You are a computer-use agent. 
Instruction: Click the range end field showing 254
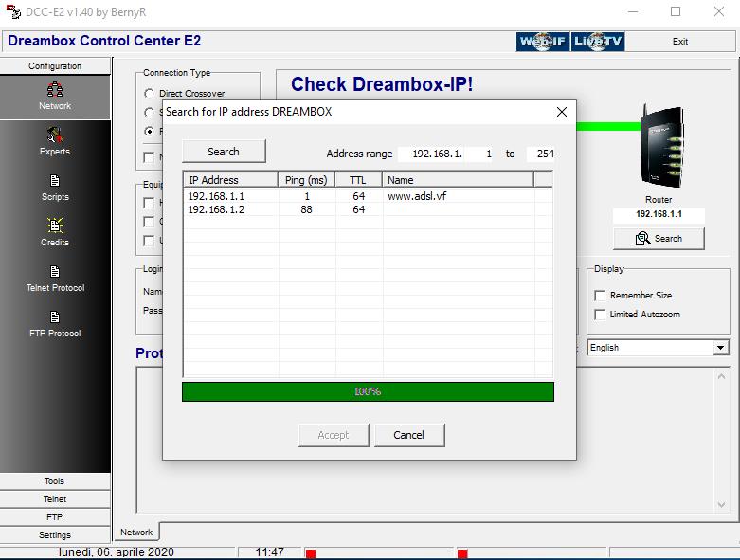(x=541, y=154)
